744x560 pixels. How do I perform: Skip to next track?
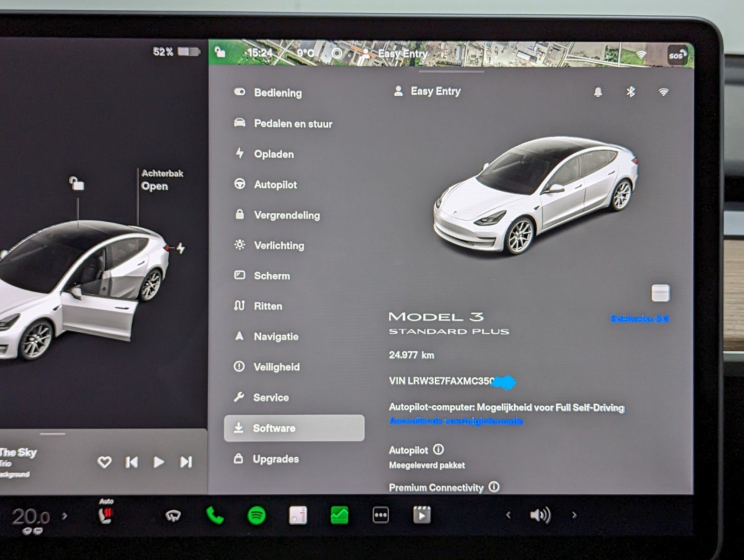[186, 462]
